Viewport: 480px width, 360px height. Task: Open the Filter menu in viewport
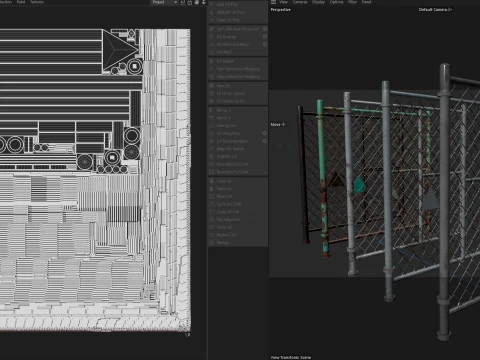[x=352, y=2]
